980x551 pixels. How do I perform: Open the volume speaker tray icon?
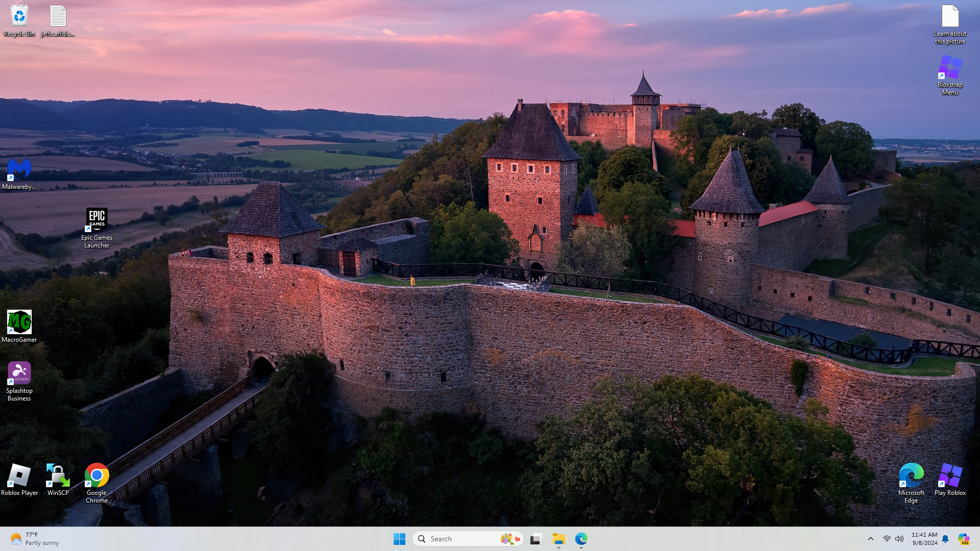[899, 539]
